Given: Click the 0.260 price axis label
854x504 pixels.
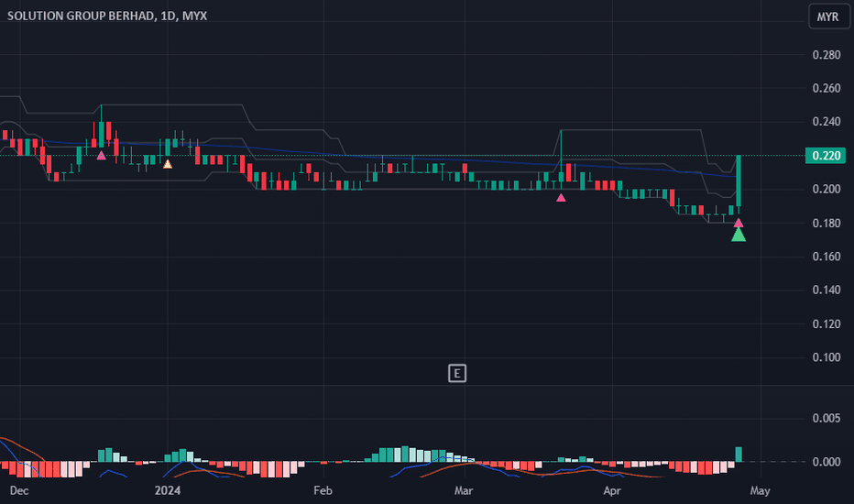Looking at the screenshot, I should click(827, 88).
